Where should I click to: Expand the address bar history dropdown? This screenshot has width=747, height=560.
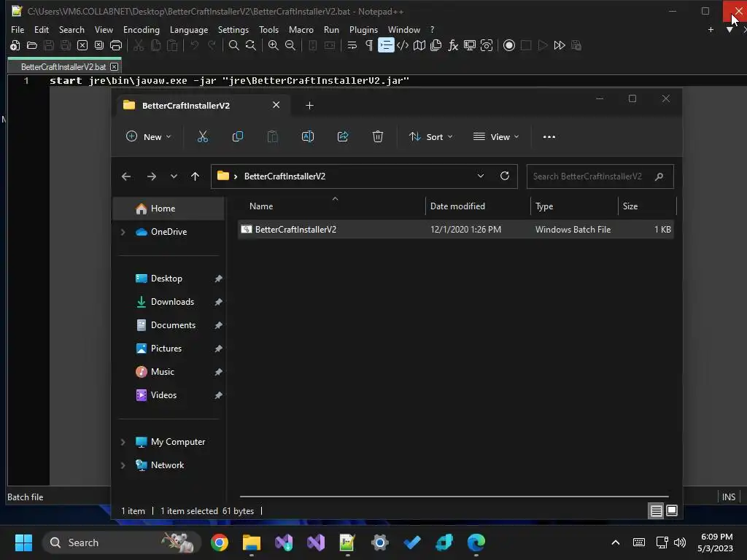click(x=481, y=176)
